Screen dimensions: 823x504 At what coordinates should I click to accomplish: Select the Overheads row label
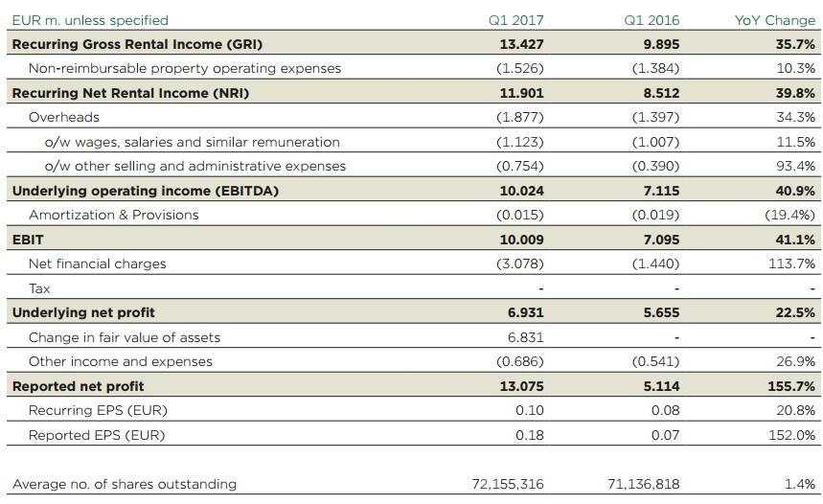click(64, 117)
